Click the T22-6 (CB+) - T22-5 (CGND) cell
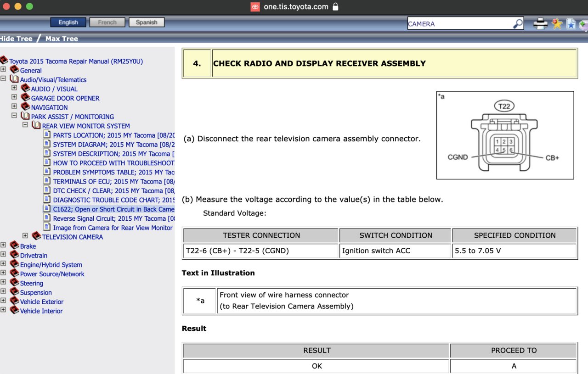The image size is (588, 374). [261, 251]
